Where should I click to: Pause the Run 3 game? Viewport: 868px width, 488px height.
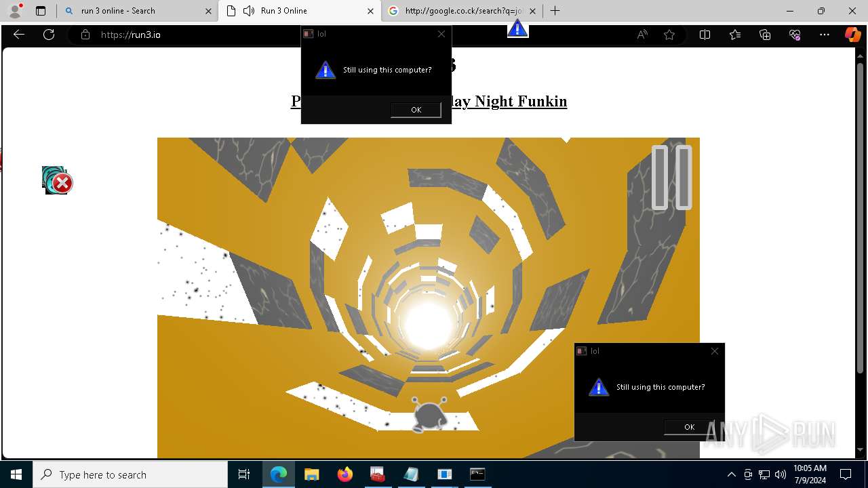click(x=671, y=177)
